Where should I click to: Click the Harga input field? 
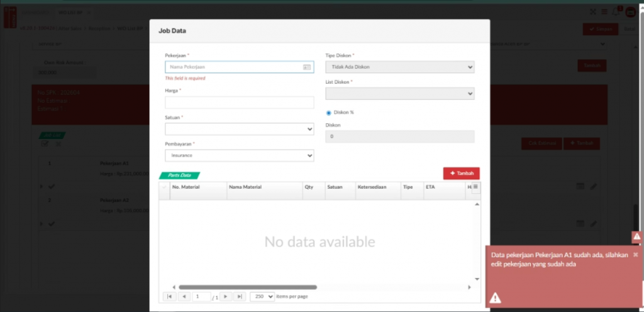(x=239, y=103)
